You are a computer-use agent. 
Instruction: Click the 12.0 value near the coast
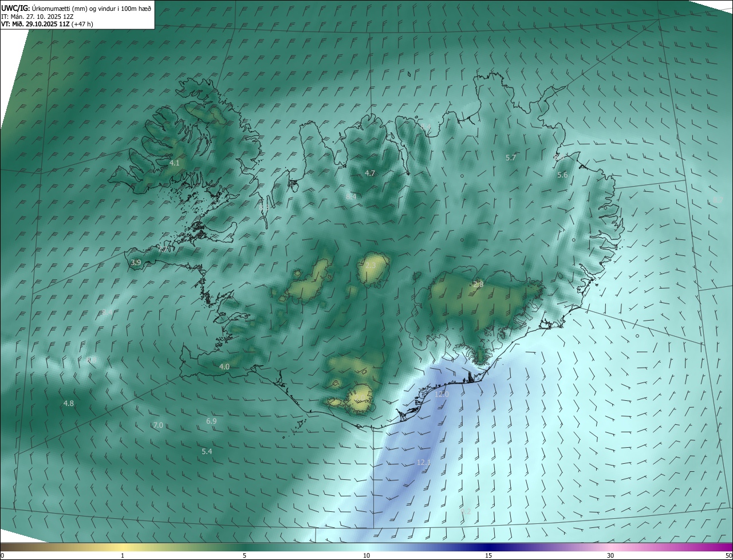coord(442,394)
